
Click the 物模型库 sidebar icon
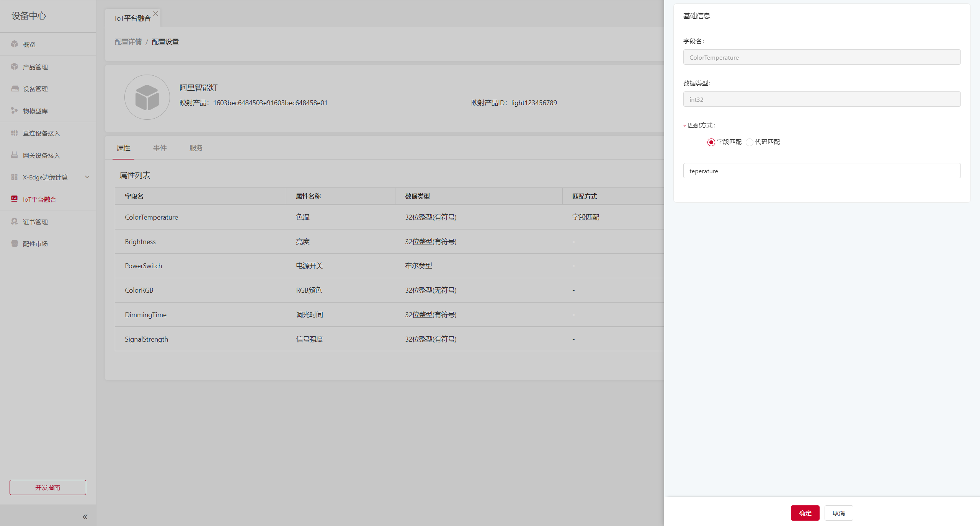pyautogui.click(x=15, y=111)
